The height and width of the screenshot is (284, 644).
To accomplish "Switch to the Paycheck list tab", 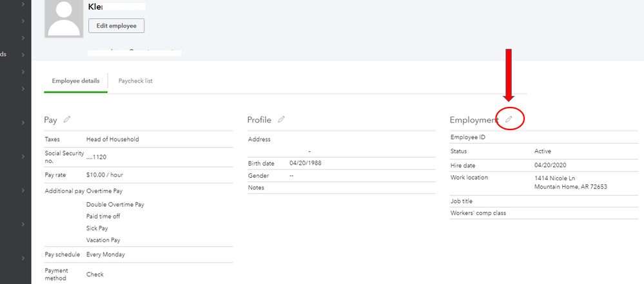I will (135, 81).
